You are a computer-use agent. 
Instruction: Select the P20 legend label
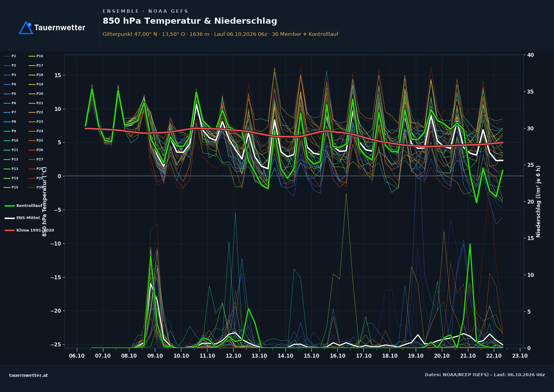(x=40, y=94)
